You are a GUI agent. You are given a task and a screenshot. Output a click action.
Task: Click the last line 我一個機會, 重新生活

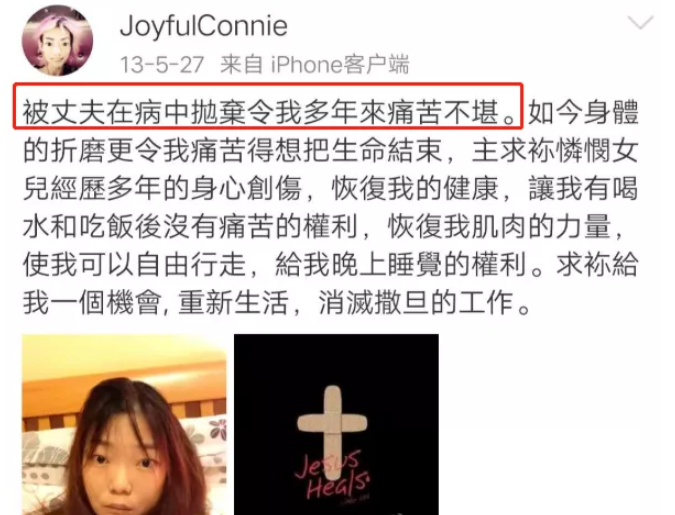click(276, 302)
